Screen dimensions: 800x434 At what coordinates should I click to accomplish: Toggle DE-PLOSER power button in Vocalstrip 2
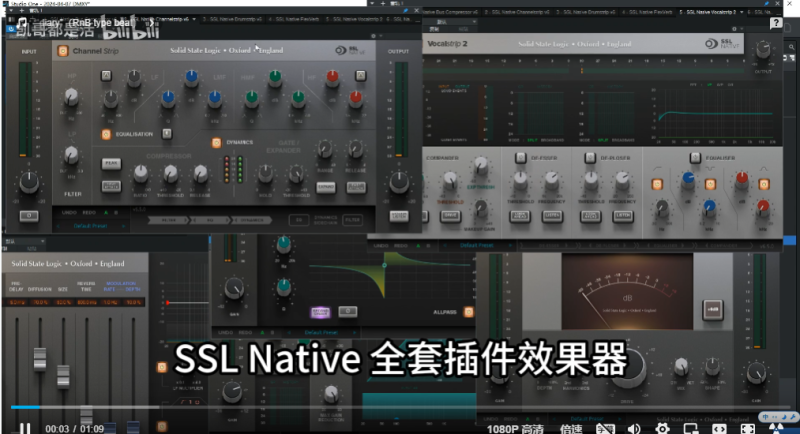(x=590, y=158)
